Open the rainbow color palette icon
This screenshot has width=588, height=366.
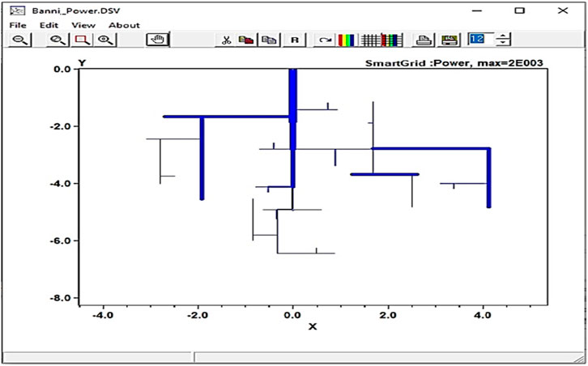coord(346,40)
